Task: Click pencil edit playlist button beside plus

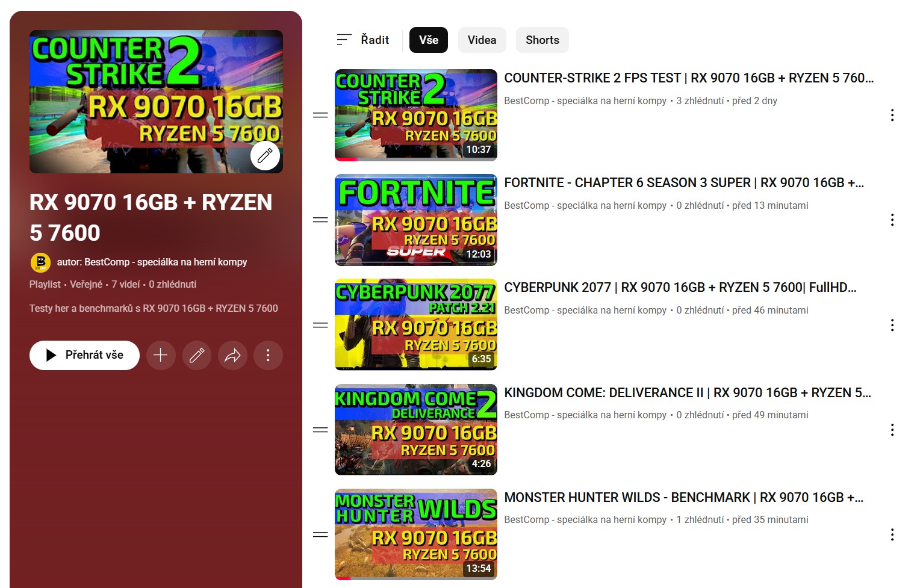Action: [x=196, y=355]
